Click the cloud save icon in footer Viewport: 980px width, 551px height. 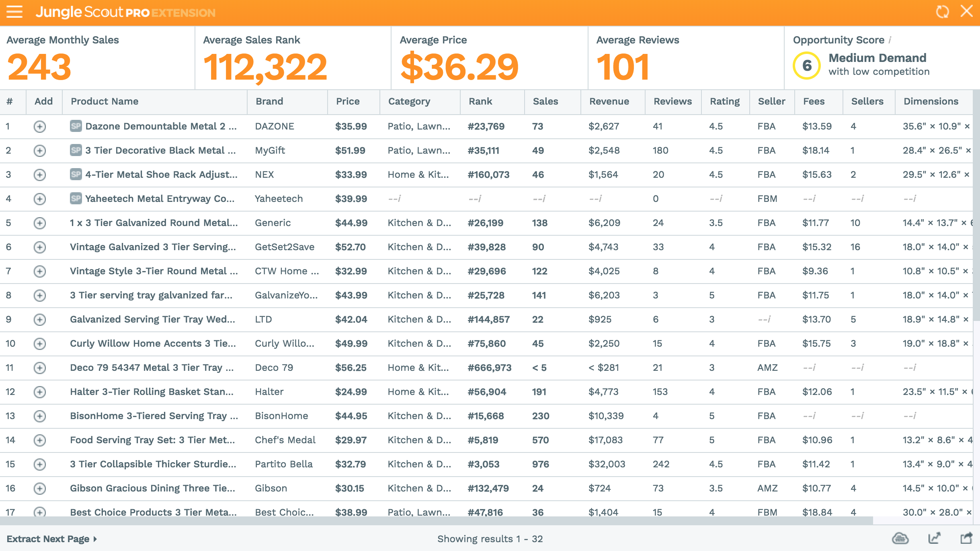tap(900, 538)
